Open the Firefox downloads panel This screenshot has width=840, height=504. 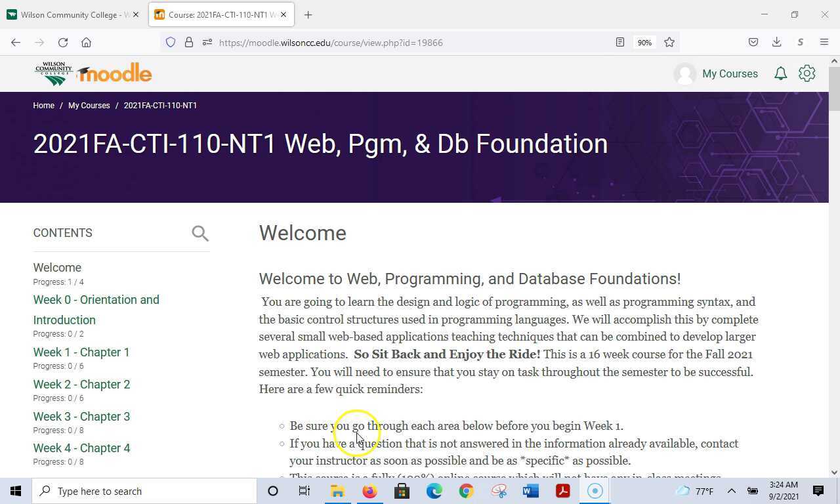776,42
